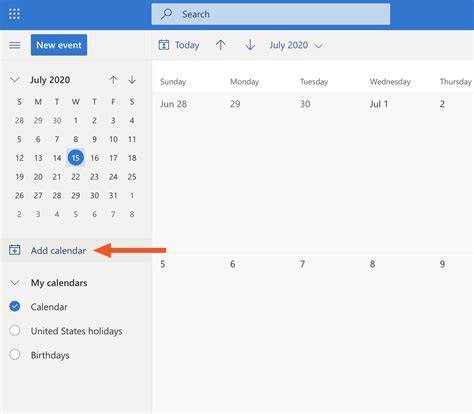Click the Today calendar icon
This screenshot has width=474, height=414.
[x=164, y=45]
